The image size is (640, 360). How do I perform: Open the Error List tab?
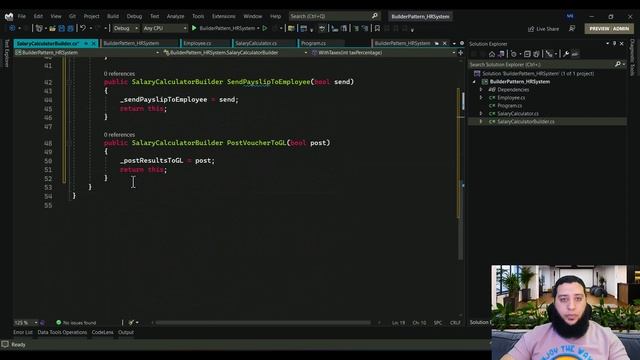pos(23,332)
